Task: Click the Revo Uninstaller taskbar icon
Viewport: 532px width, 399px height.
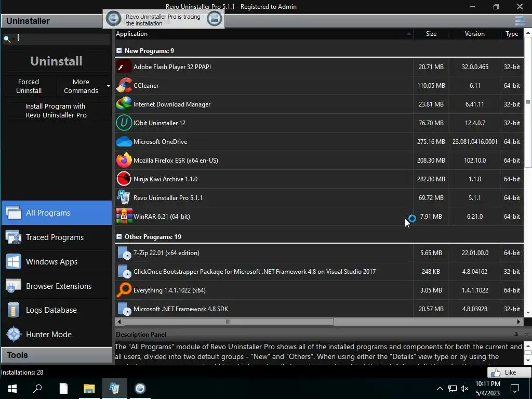Action: [x=114, y=389]
